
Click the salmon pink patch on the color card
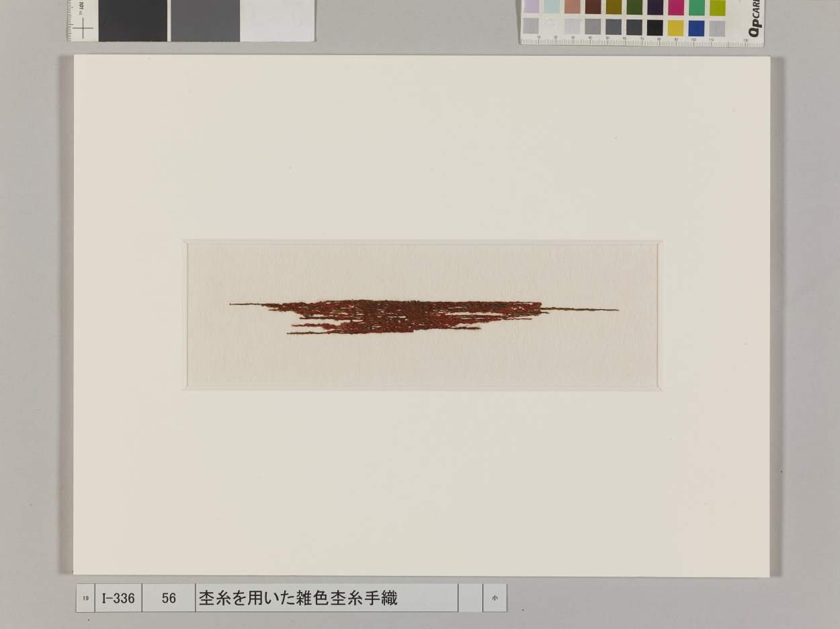pyautogui.click(x=573, y=7)
